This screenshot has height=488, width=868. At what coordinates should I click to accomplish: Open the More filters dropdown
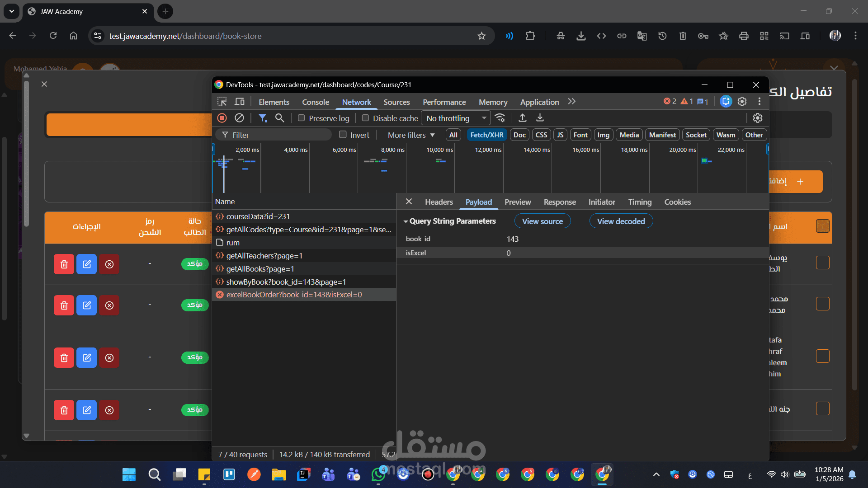click(x=410, y=135)
